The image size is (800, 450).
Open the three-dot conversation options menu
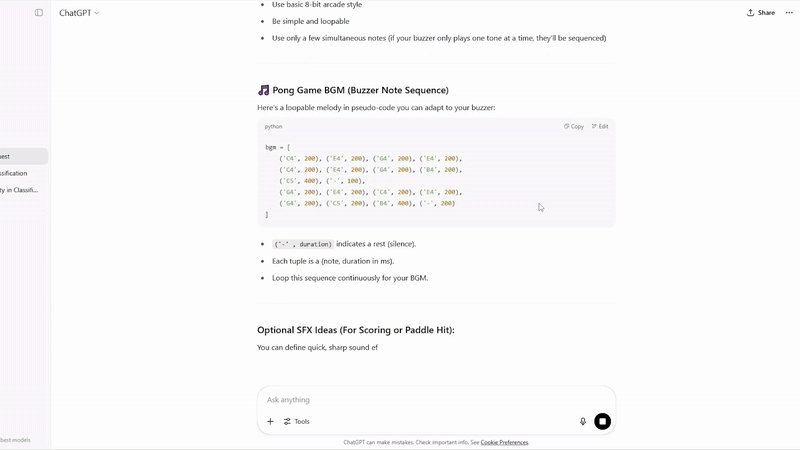click(789, 13)
